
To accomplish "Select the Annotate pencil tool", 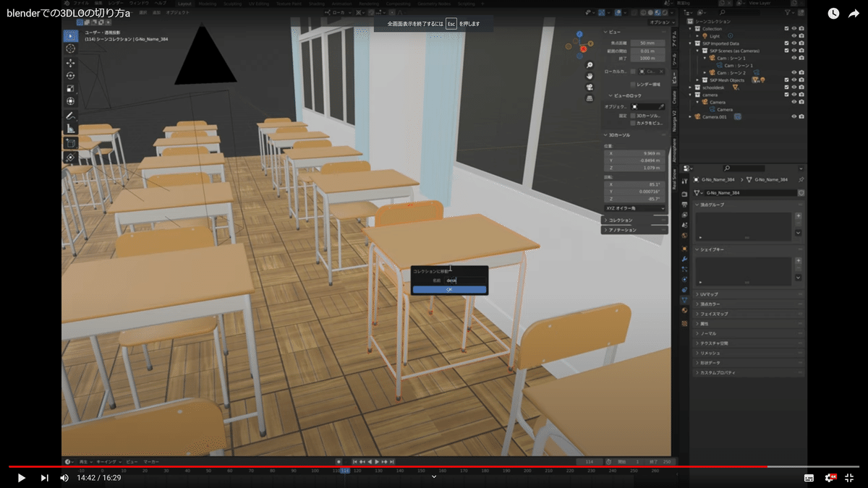I will coord(70,116).
